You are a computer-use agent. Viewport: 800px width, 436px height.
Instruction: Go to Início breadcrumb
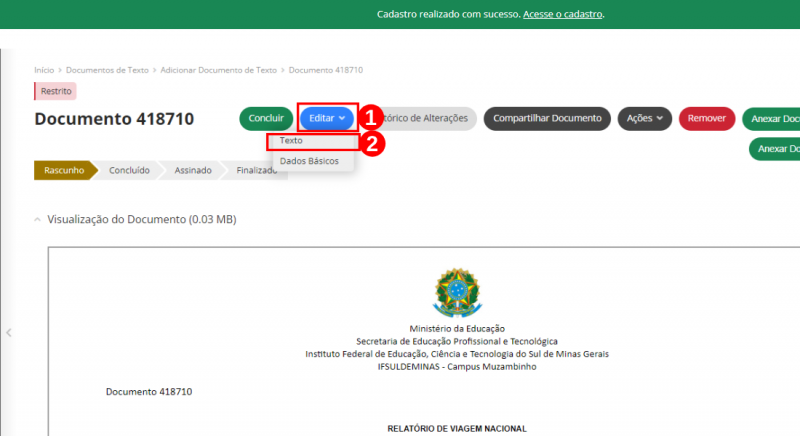pyautogui.click(x=44, y=70)
